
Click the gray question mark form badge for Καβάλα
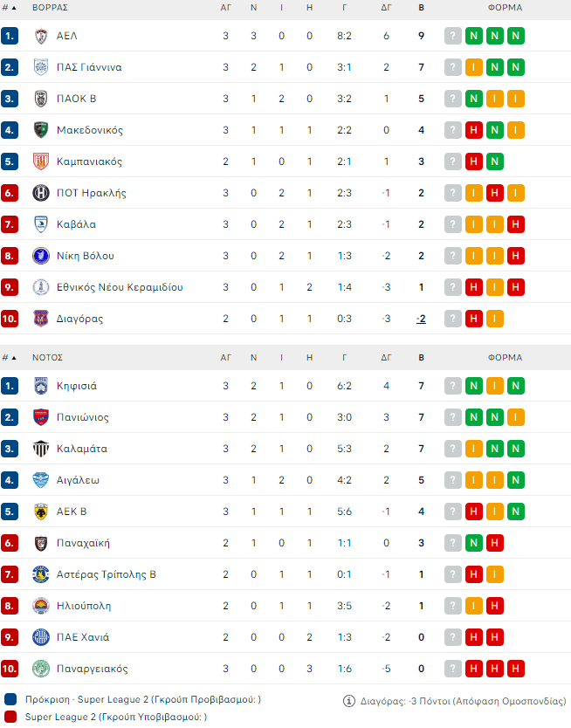(x=452, y=224)
